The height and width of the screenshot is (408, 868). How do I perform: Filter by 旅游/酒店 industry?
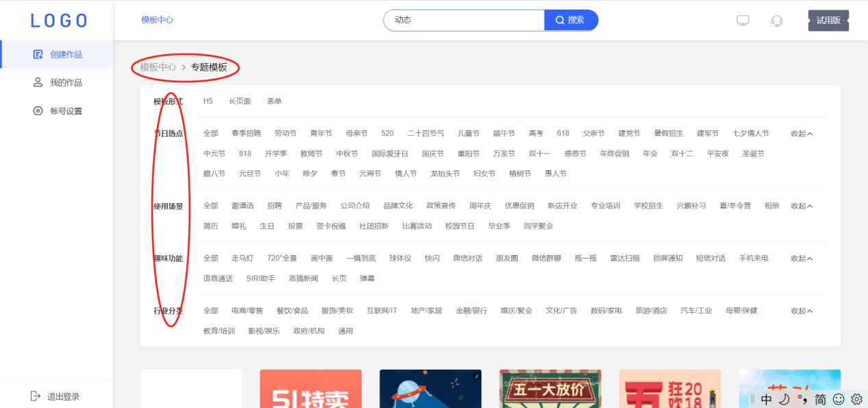pos(652,311)
